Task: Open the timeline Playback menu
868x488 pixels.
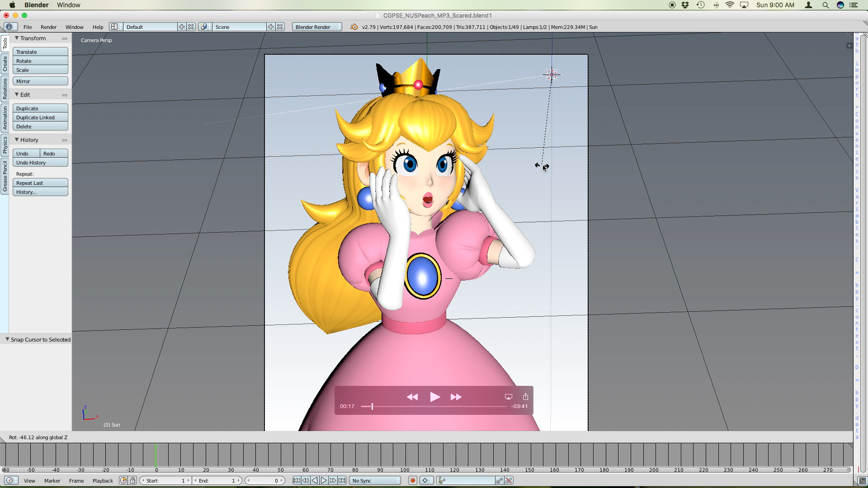Action: 103,480
